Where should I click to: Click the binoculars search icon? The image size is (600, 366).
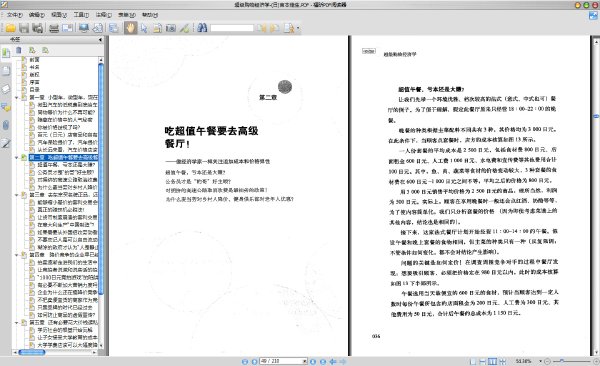[x=202, y=28]
